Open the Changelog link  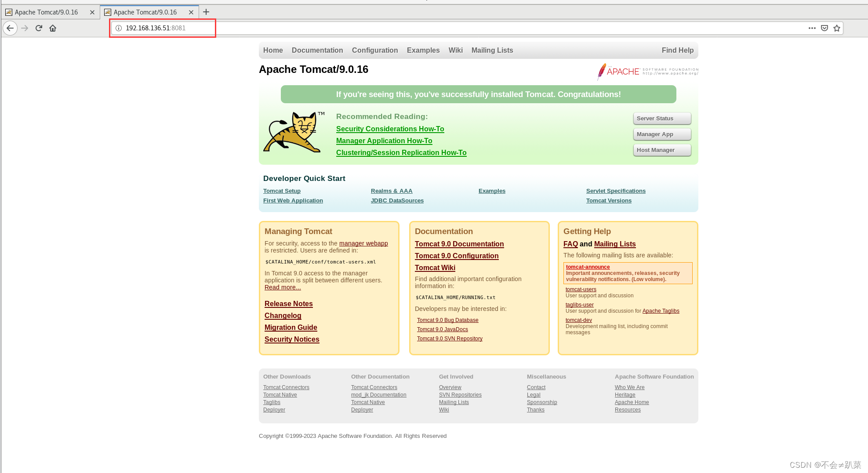[283, 315]
